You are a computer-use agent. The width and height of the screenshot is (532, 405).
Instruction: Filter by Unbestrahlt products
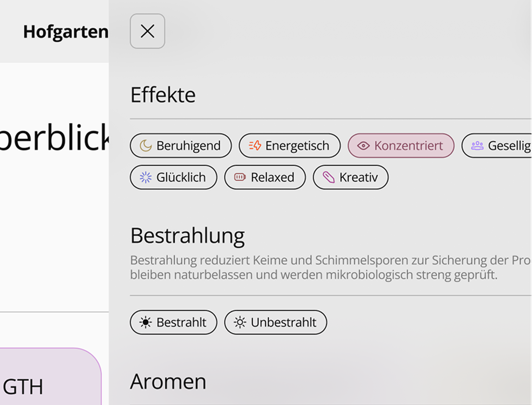[276, 322]
